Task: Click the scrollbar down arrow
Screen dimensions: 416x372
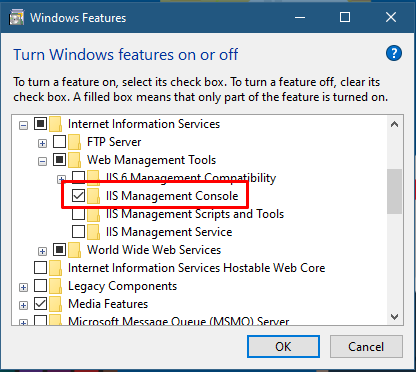Action: pyautogui.click(x=394, y=317)
